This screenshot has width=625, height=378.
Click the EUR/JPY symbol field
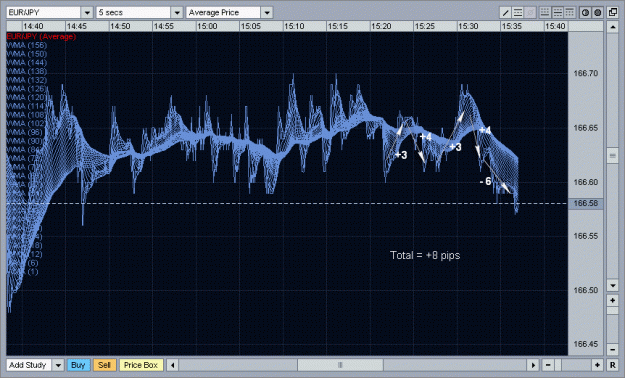pos(44,13)
